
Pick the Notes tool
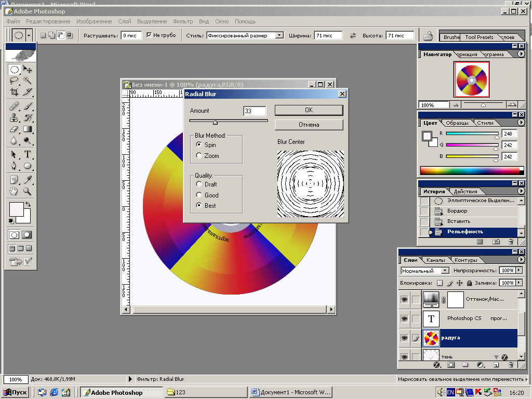pyautogui.click(x=14, y=180)
